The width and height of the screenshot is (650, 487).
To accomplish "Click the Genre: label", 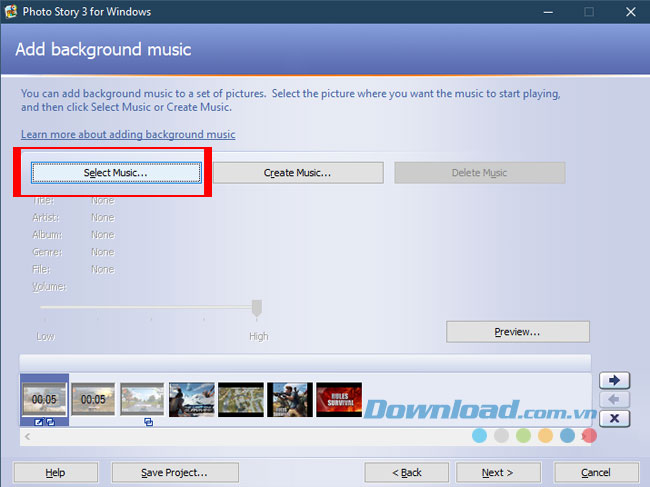I will coord(47,252).
